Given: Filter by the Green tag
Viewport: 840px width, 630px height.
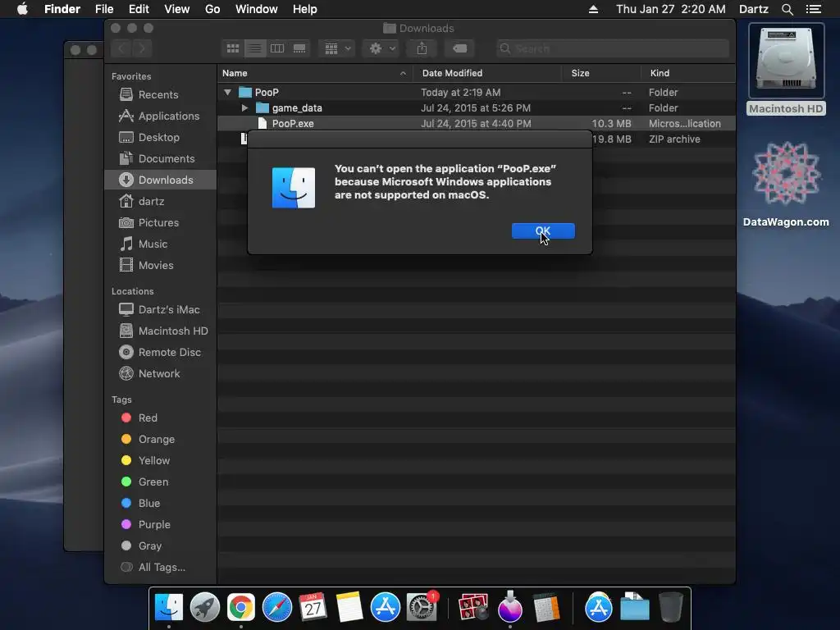Looking at the screenshot, I should 161,482.
